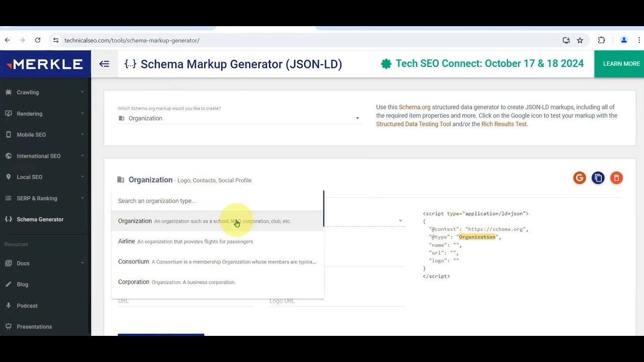
Task: Click the Mobile SEO phone icon
Action: point(8,135)
